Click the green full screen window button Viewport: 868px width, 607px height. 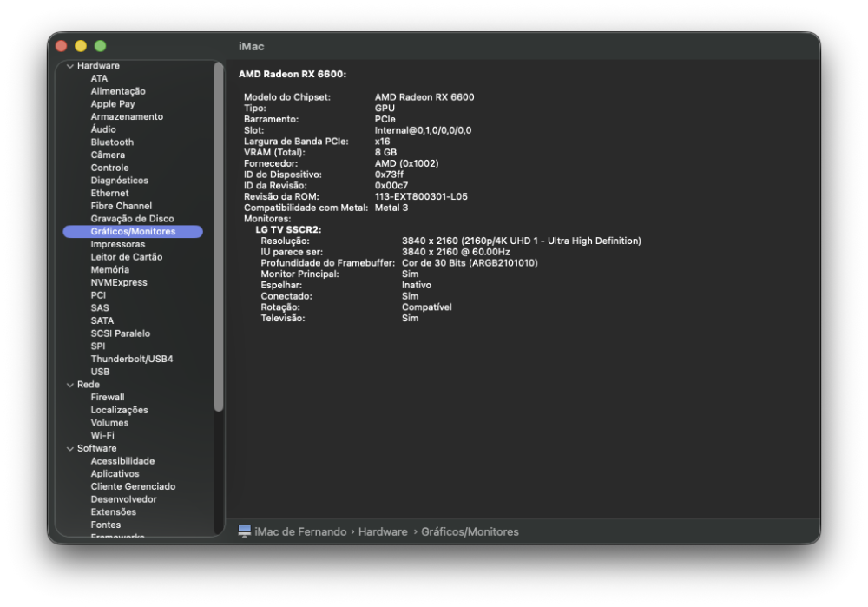(x=100, y=46)
